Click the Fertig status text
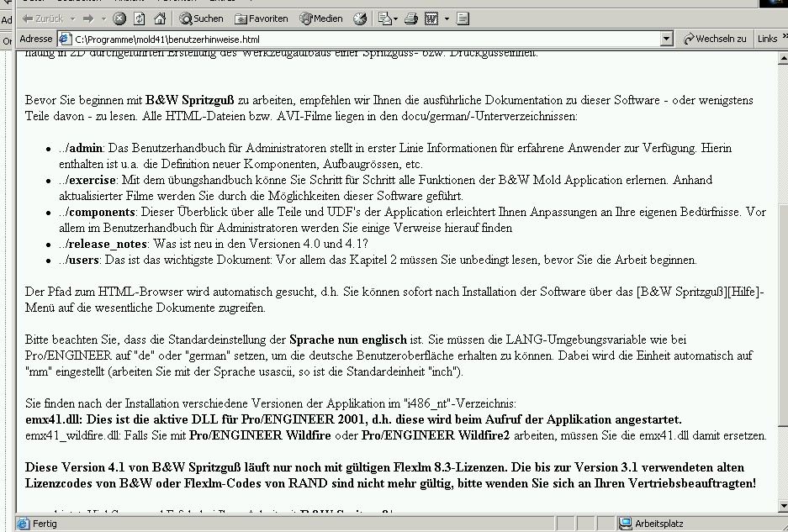Screen dimensions: 788x532 (x=45, y=524)
